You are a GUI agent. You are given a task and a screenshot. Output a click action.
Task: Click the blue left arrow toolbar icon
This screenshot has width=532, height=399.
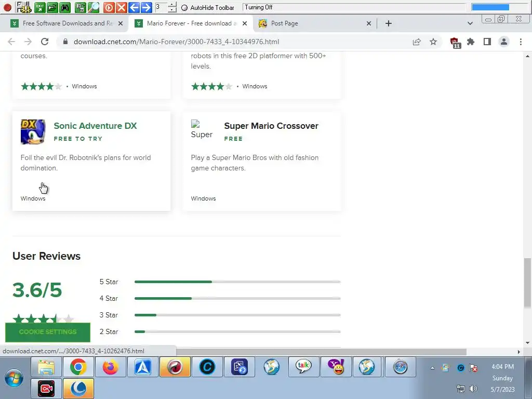coord(134,7)
